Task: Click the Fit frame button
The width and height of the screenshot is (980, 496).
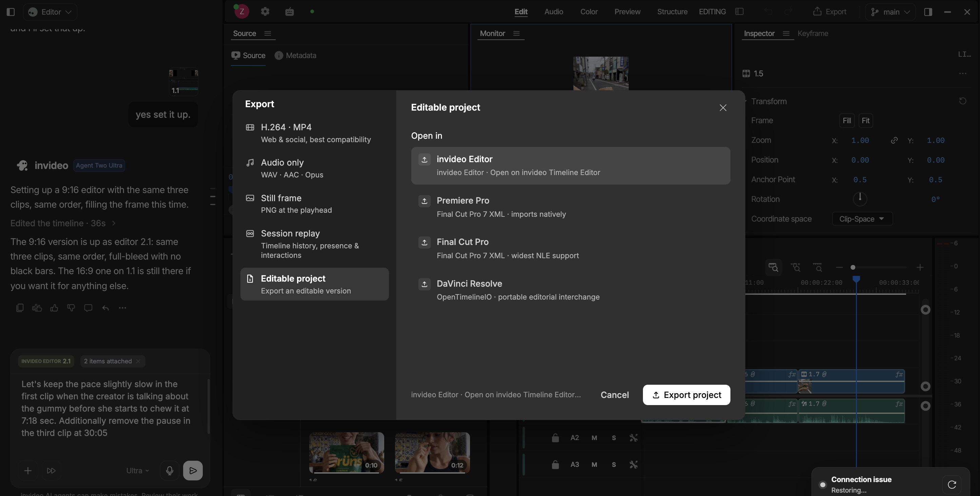Action: [x=865, y=121]
